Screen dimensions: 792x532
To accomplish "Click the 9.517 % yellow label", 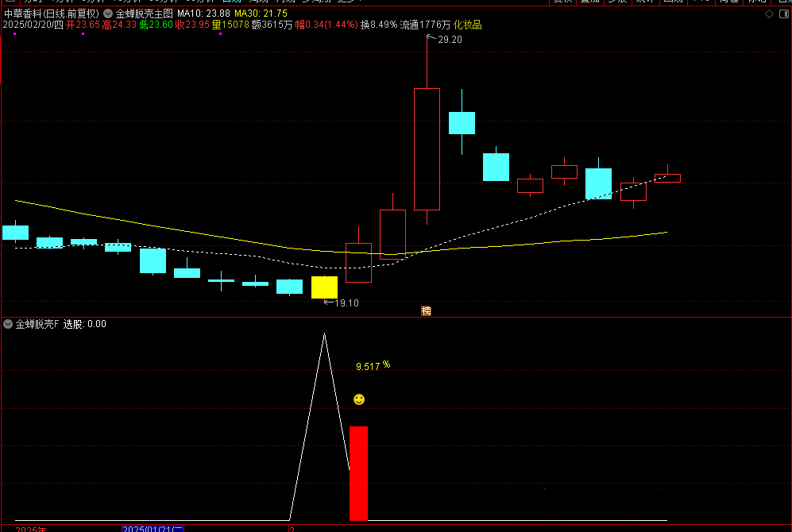I will pos(373,366).
